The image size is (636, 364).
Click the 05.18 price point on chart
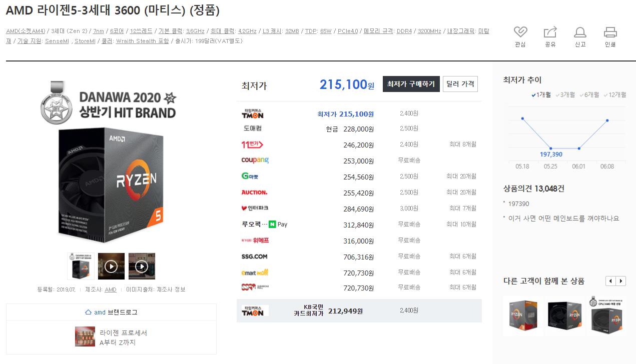point(522,118)
